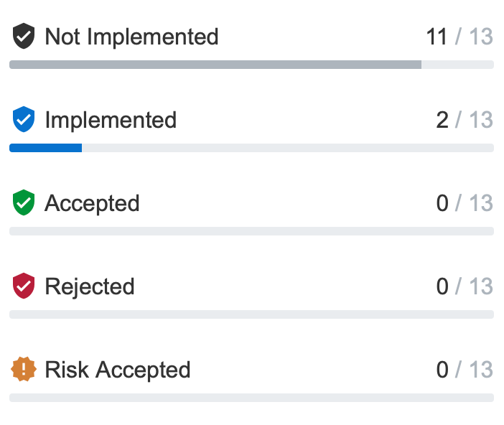This screenshot has width=504, height=425.
Task: Choose the Rejected status label
Action: click(x=90, y=286)
